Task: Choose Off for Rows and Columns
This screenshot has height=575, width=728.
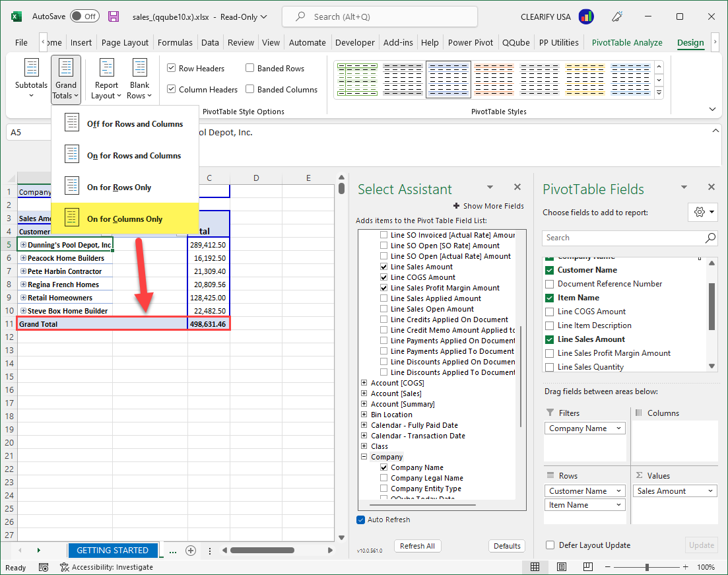Action: click(x=125, y=123)
